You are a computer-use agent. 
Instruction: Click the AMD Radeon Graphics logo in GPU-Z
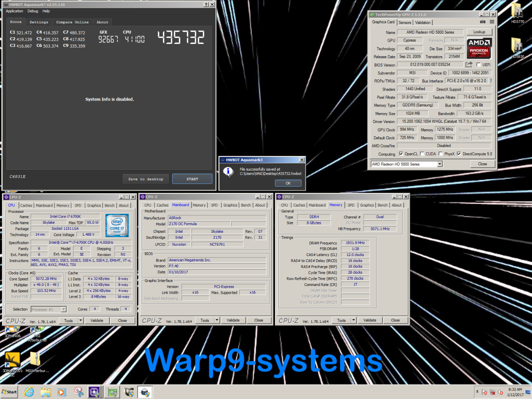[x=479, y=48]
